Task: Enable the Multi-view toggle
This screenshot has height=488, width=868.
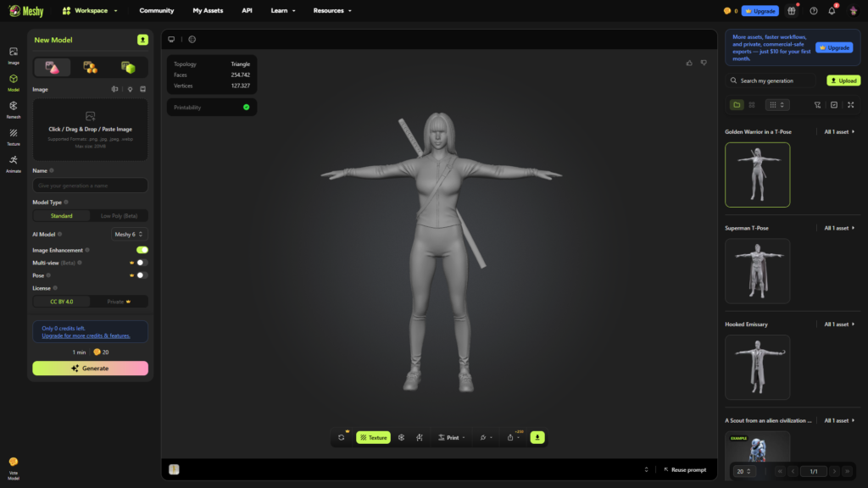Action: point(142,263)
